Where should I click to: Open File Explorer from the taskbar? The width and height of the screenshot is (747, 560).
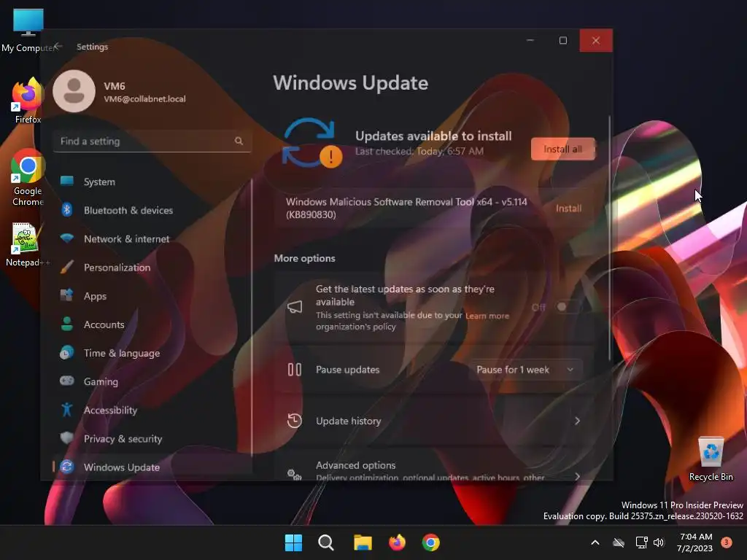(x=363, y=542)
